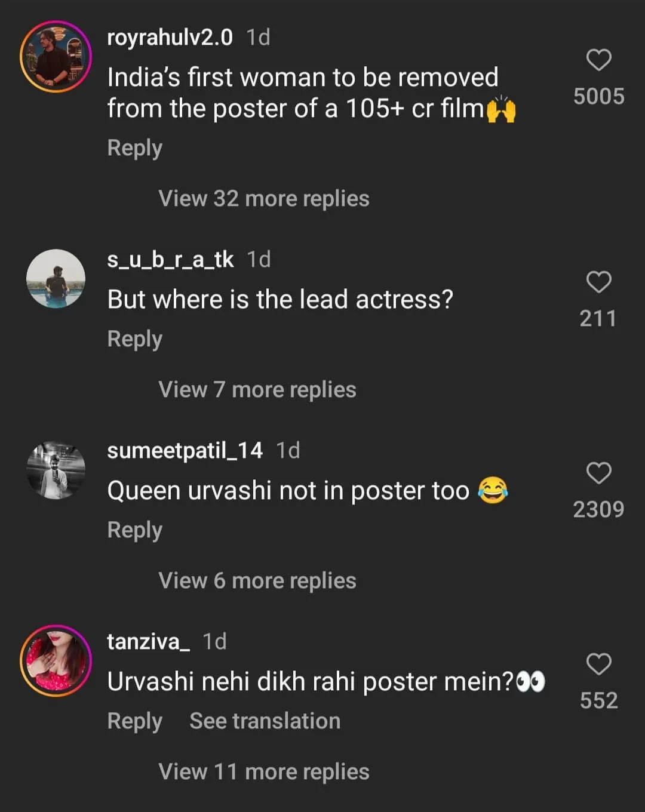This screenshot has height=812, width=645.
Task: Reply to tanziva_'s comment
Action: pyautogui.click(x=134, y=721)
